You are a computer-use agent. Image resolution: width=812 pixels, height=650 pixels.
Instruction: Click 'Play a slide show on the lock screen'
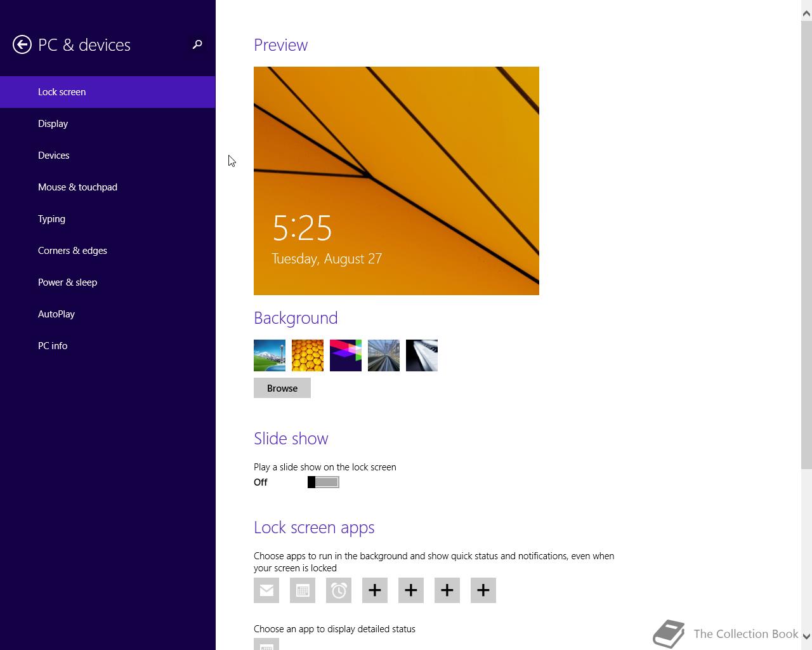(x=325, y=467)
